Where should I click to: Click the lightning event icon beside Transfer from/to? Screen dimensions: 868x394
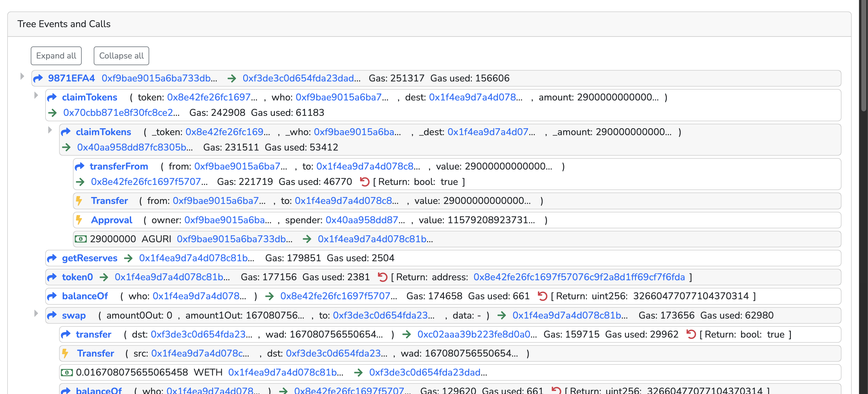pos(79,201)
